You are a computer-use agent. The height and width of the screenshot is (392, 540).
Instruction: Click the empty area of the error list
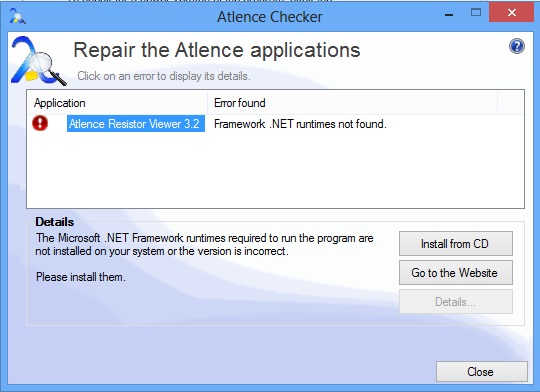[276, 171]
